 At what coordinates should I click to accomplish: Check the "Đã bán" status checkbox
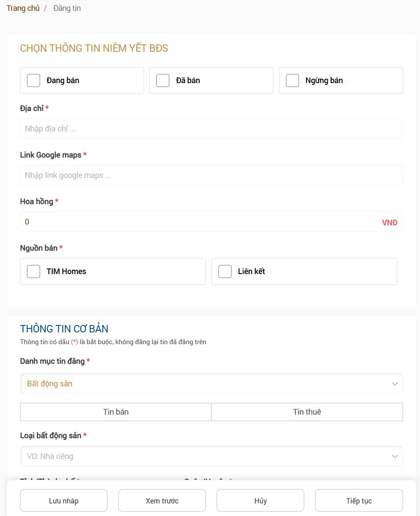click(163, 80)
